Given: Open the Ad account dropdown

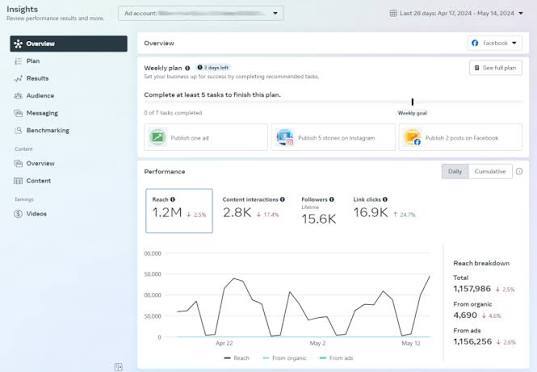Looking at the screenshot, I should coord(201,13).
